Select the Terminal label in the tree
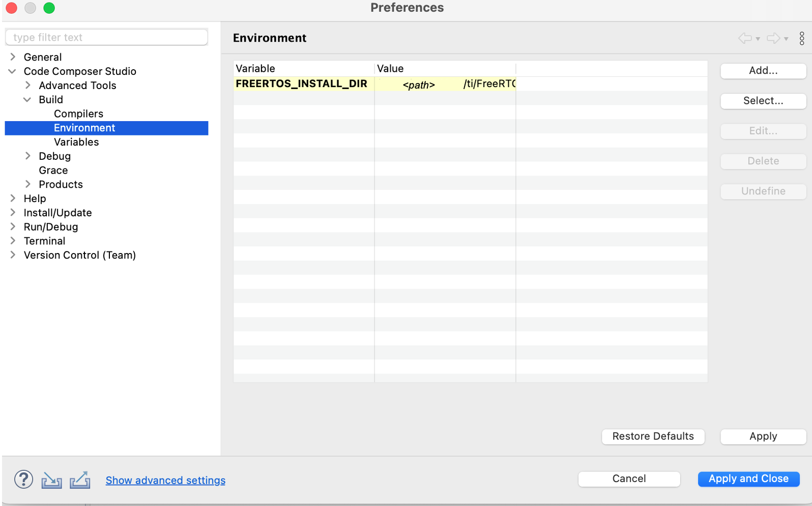The width and height of the screenshot is (812, 506). point(44,241)
